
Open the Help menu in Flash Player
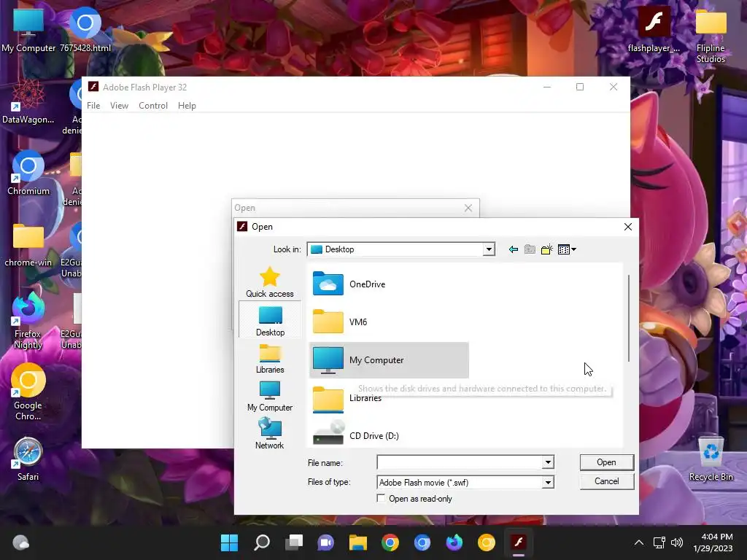coord(187,106)
